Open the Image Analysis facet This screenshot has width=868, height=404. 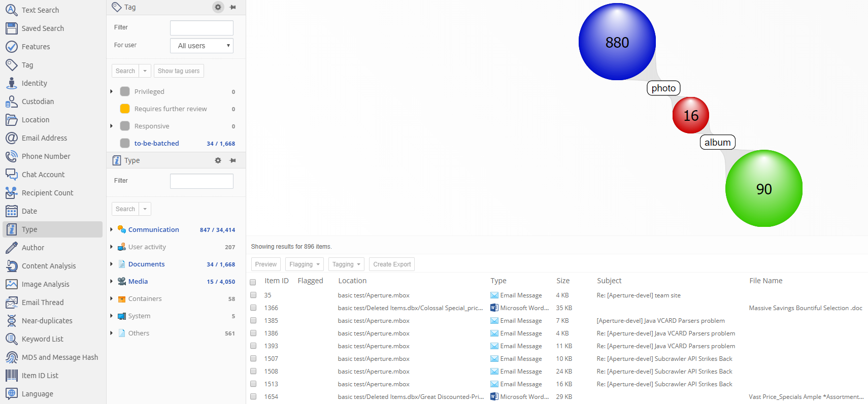coord(45,284)
